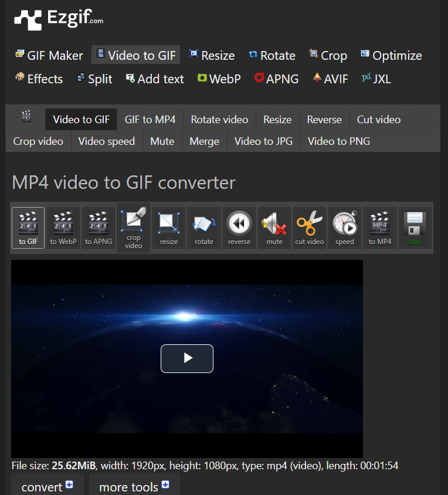Select the 'to APNG' conversion tool
Screen dimensions: 448x495
98,228
